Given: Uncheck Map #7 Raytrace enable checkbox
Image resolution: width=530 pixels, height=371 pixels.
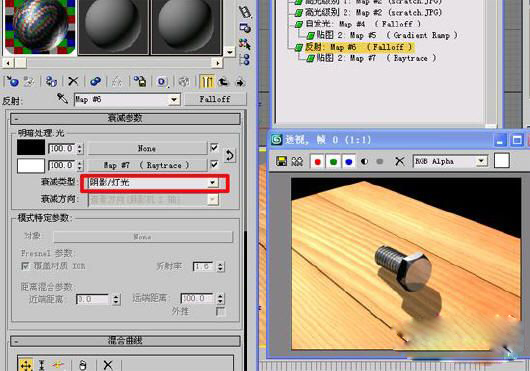Looking at the screenshot, I should pos(214,164).
